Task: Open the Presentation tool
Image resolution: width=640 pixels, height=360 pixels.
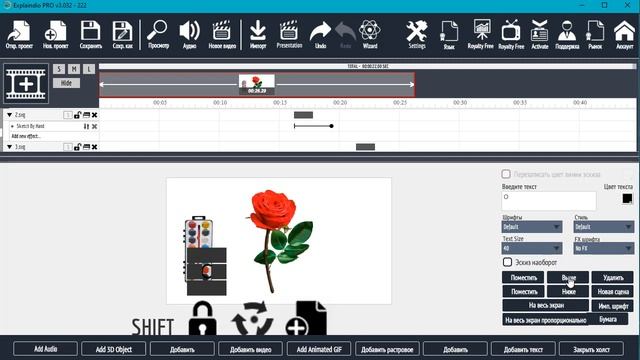Action: coord(289,34)
